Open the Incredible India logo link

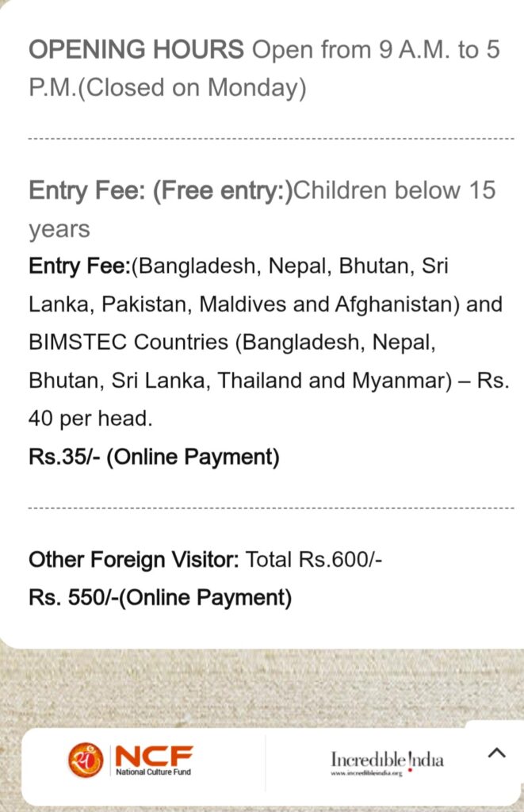click(x=387, y=759)
